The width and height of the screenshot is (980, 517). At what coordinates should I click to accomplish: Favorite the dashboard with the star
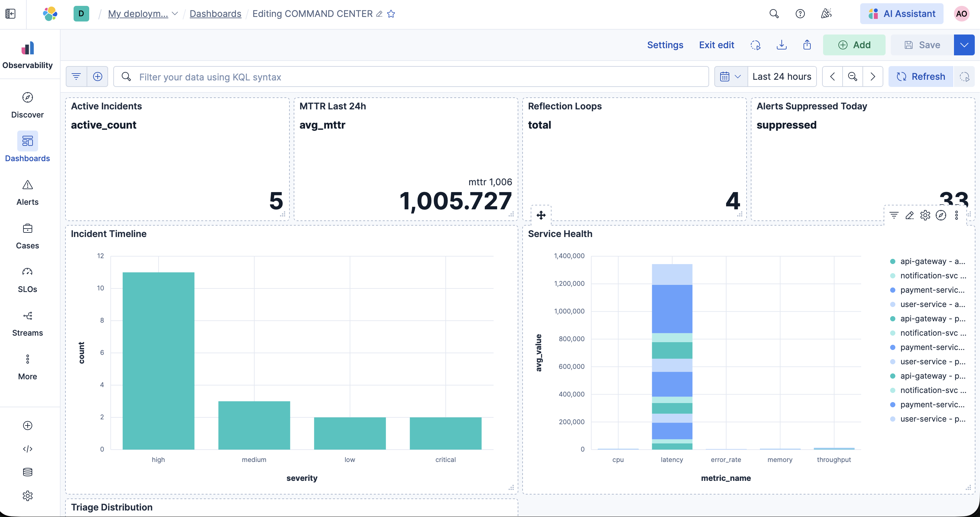(x=391, y=14)
